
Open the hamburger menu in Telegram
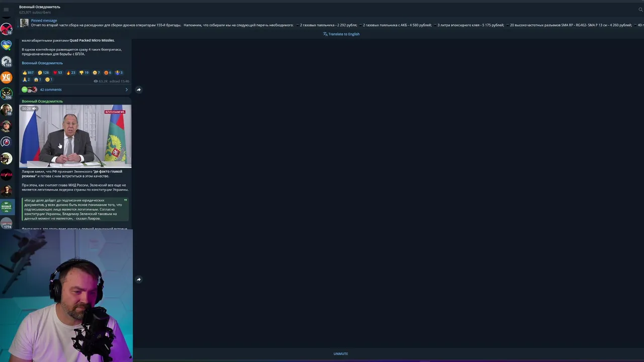coord(6,10)
